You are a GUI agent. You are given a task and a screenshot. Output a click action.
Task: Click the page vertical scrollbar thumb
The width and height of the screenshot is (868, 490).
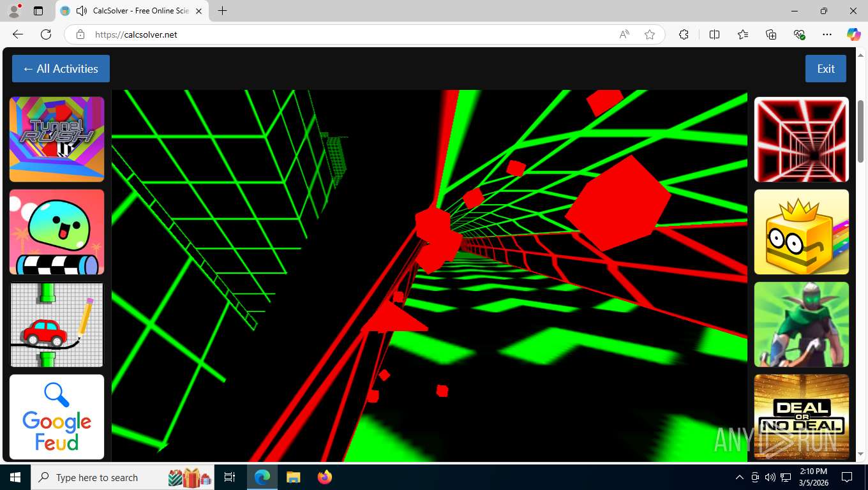[x=861, y=131]
